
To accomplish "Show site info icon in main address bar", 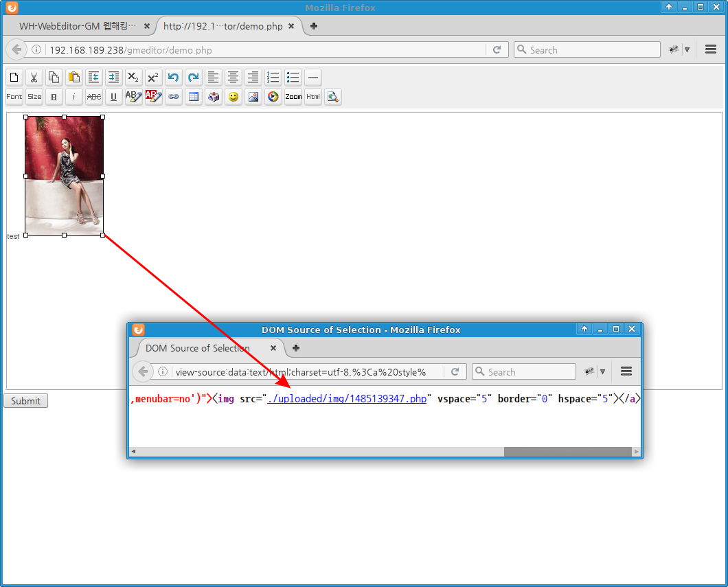I will (x=36, y=49).
